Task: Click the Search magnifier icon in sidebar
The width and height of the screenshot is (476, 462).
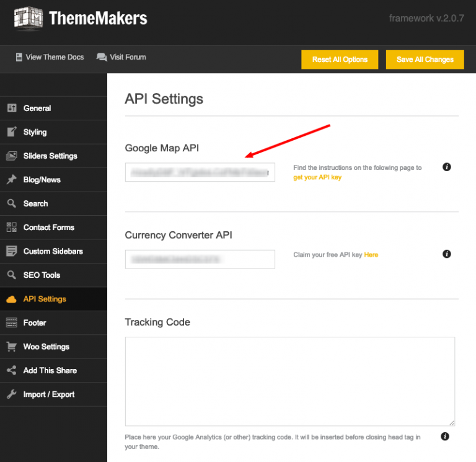Action: [x=12, y=203]
